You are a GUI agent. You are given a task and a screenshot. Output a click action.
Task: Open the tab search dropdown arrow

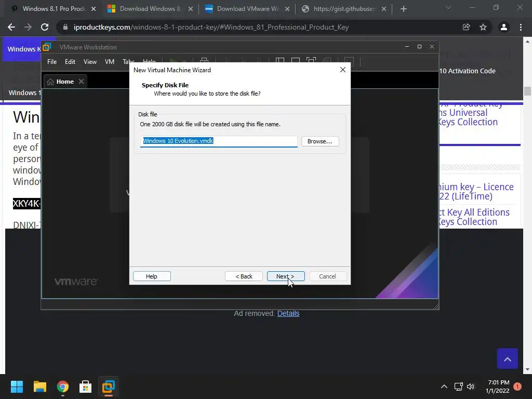(x=448, y=7)
